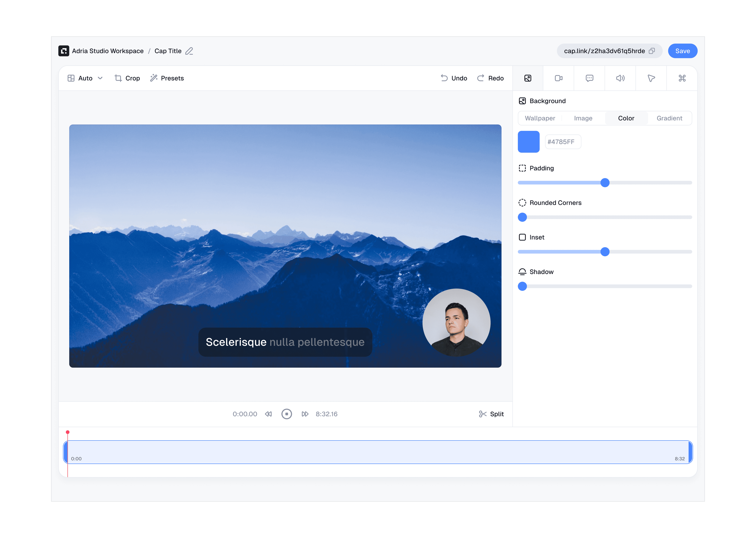Click the Padding slider handle
The image size is (756, 538).
click(x=605, y=183)
